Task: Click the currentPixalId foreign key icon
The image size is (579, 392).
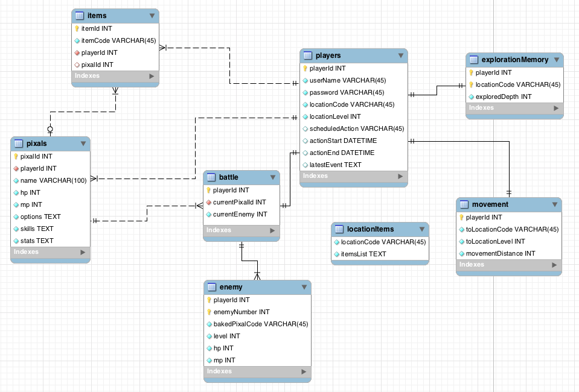Action: click(x=208, y=202)
